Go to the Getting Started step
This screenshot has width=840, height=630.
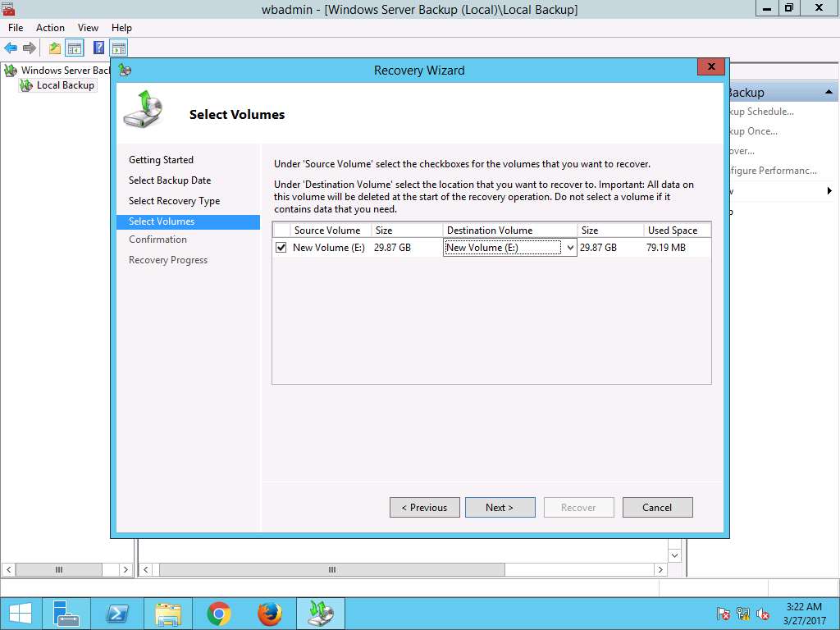click(161, 160)
